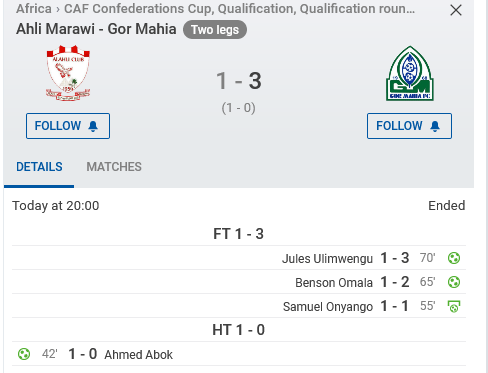The width and height of the screenshot is (488, 373).
Task: Click the Gor Mahia club crest
Action: coord(410,73)
